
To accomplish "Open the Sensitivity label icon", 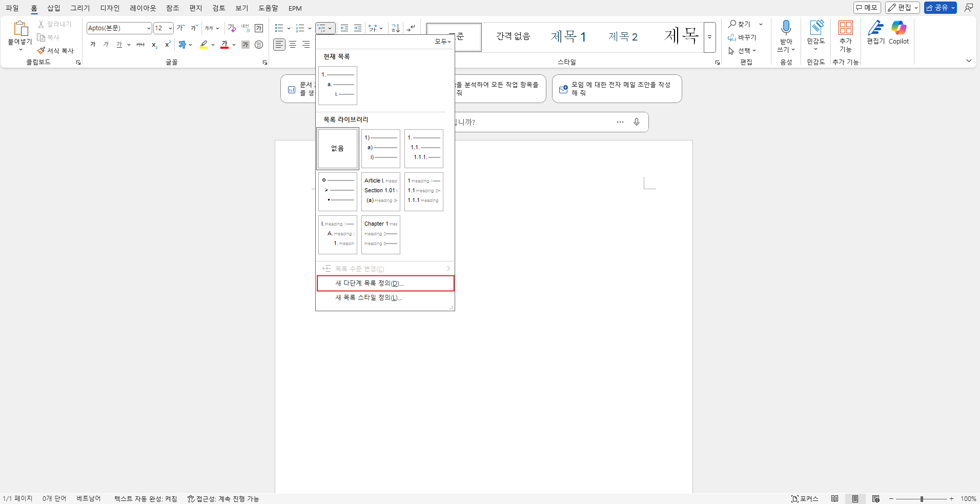I will [x=816, y=27].
